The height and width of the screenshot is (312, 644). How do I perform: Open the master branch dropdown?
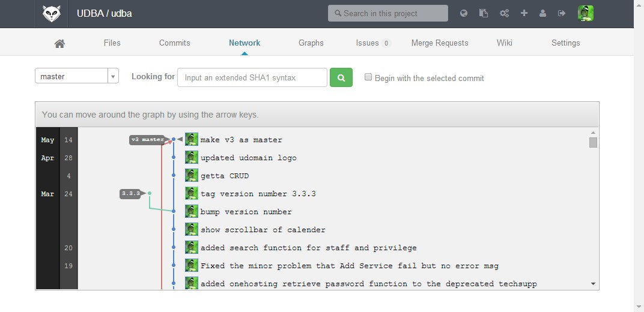point(77,76)
